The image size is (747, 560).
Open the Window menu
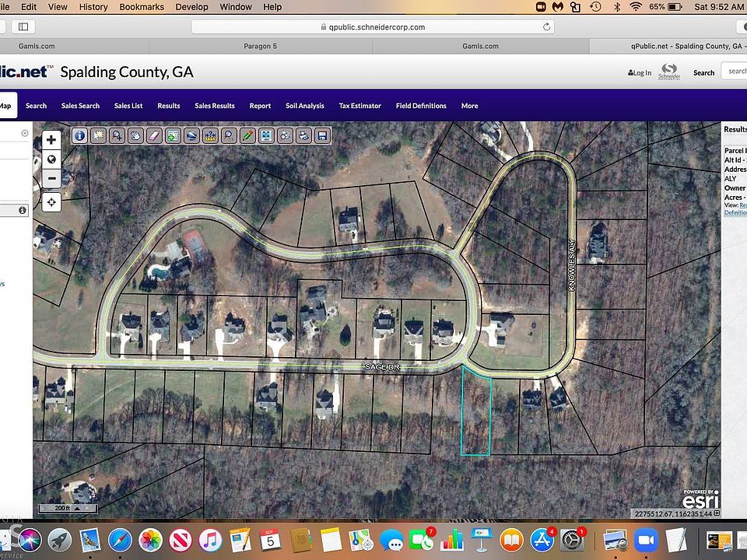236,7
